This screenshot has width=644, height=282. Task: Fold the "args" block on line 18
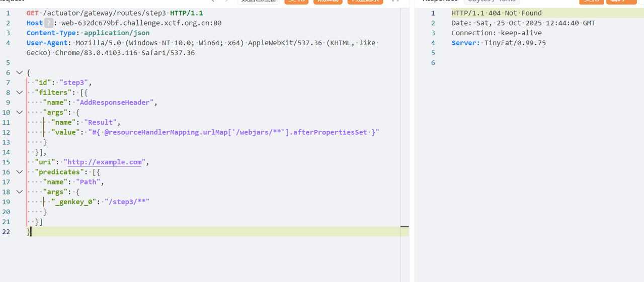[x=19, y=192]
